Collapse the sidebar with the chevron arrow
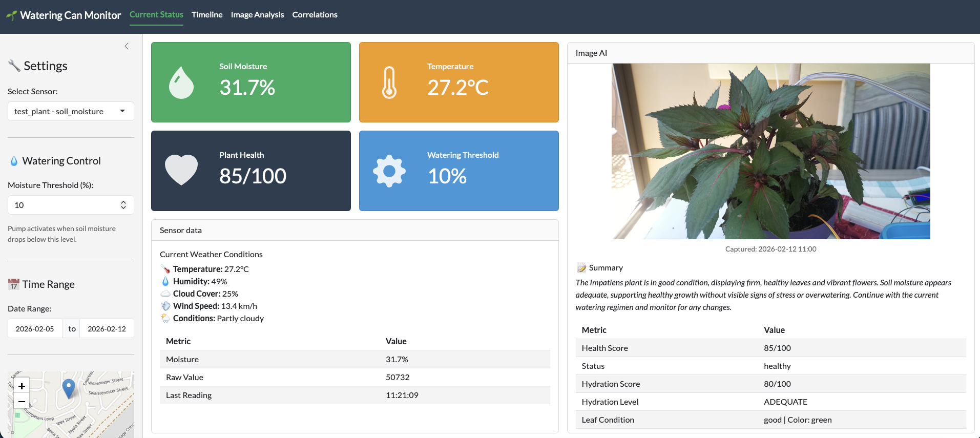Image resolution: width=980 pixels, height=438 pixels. click(x=127, y=46)
